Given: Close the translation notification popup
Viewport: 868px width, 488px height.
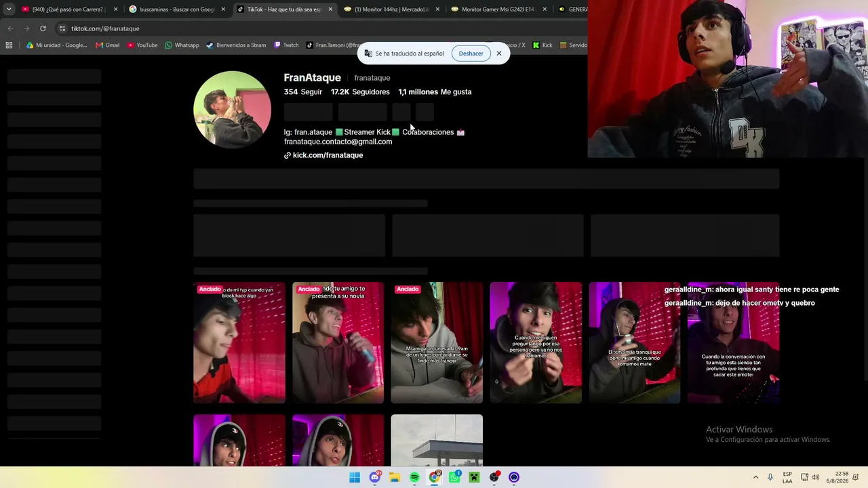Looking at the screenshot, I should pos(498,54).
